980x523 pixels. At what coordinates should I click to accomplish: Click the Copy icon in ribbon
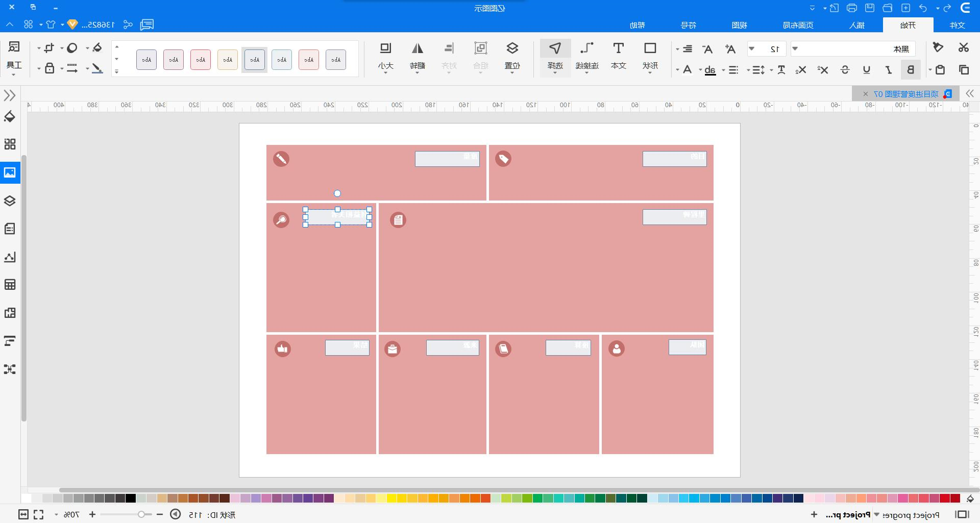(x=964, y=69)
